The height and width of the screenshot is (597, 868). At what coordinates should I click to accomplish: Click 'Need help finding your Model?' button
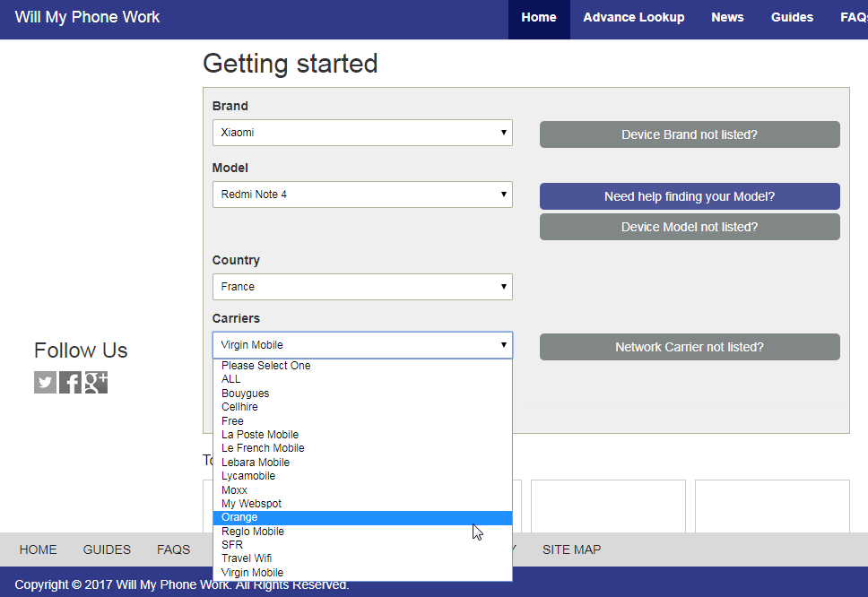(x=690, y=196)
